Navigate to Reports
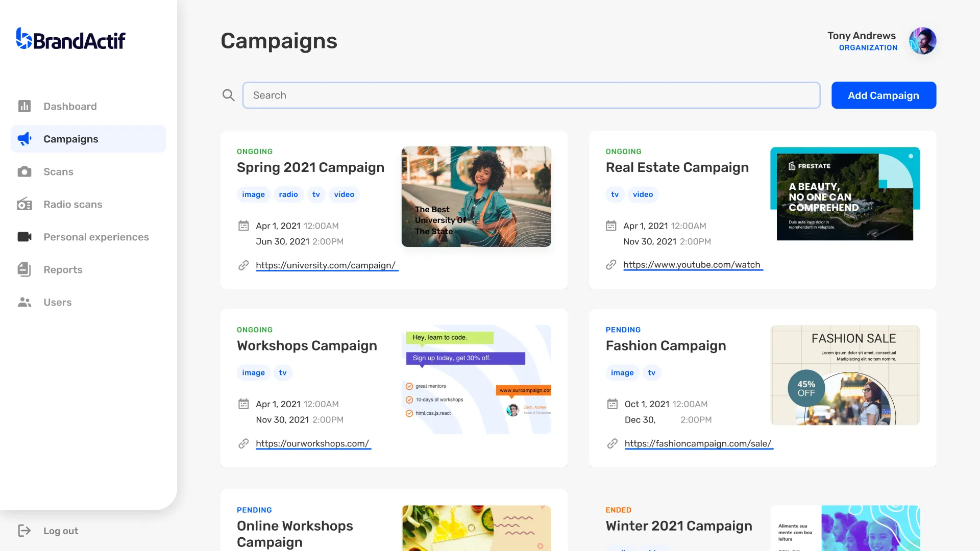Screen dimensions: 980x551 tap(88, 269)
